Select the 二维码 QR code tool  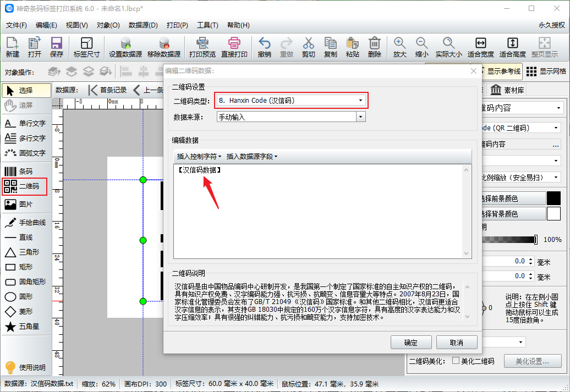[24, 187]
